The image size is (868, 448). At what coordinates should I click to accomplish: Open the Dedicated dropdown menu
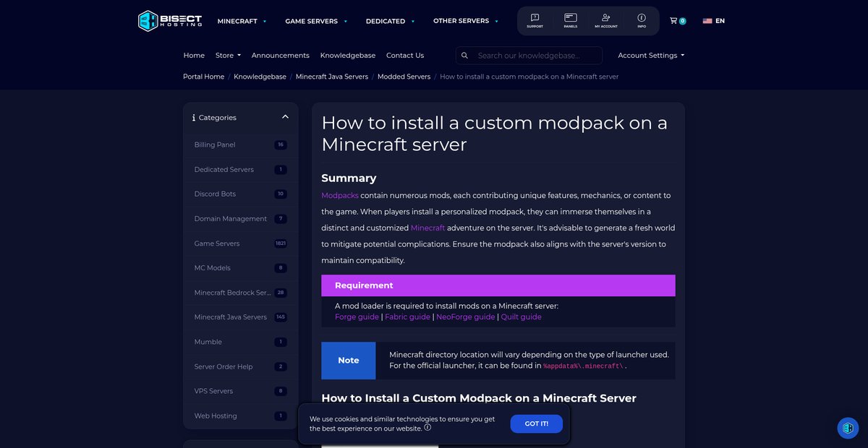tap(390, 21)
